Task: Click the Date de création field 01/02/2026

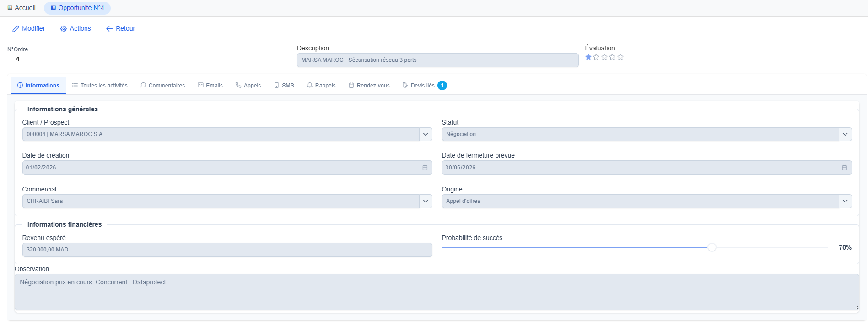Action: tap(227, 168)
